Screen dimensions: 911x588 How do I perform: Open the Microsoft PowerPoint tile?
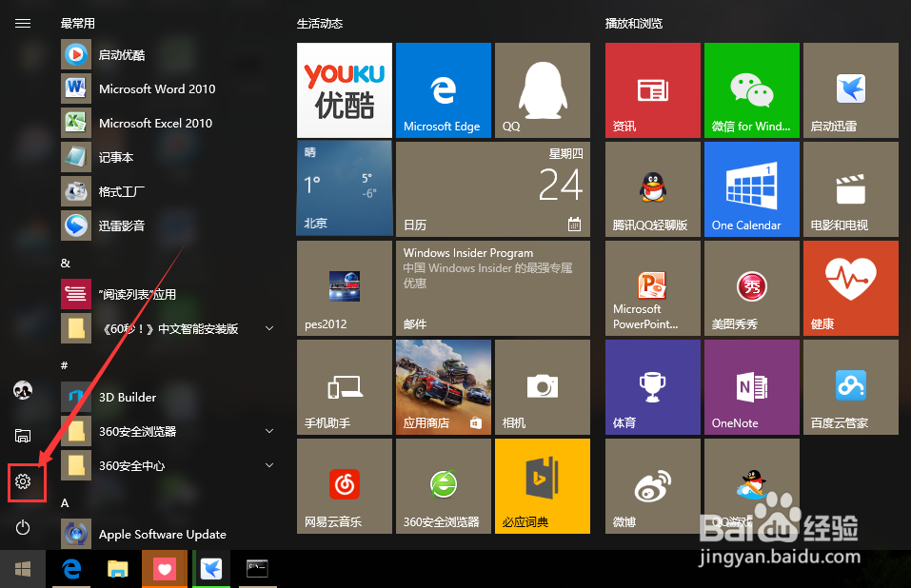pos(653,288)
